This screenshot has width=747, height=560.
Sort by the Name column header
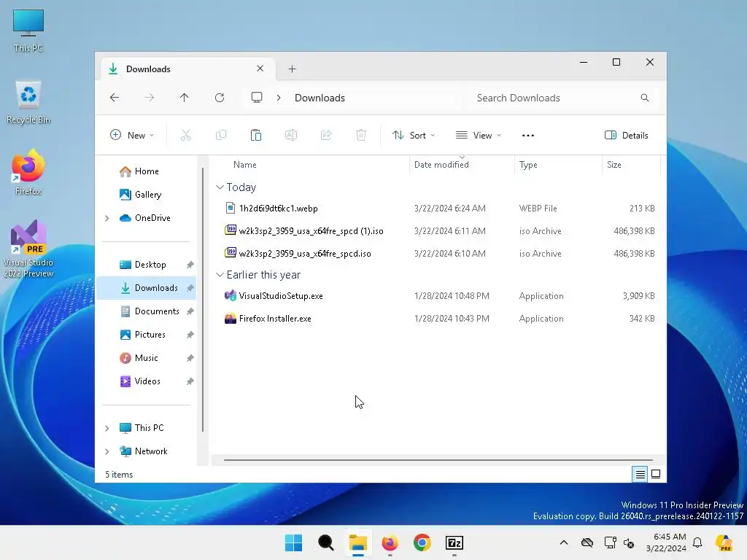tap(245, 165)
